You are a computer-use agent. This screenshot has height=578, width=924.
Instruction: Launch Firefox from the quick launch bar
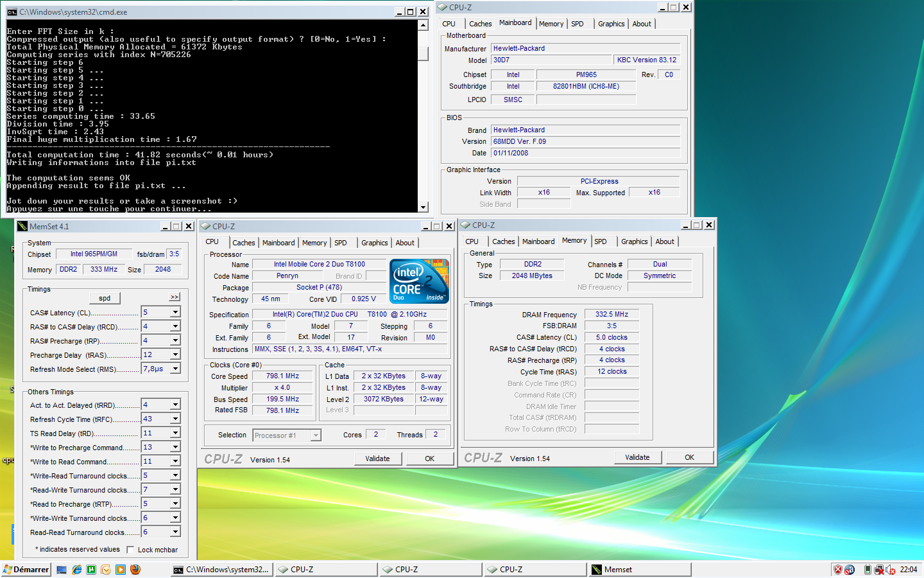coord(135,570)
